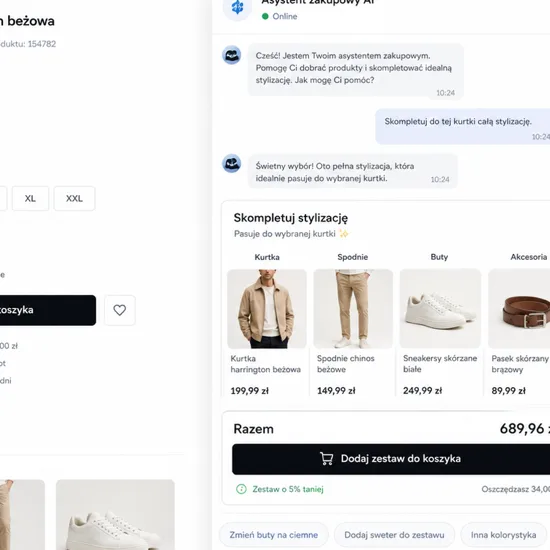The image size is (550, 550).
Task: Click the 'Razem' total label
Action: (x=254, y=429)
